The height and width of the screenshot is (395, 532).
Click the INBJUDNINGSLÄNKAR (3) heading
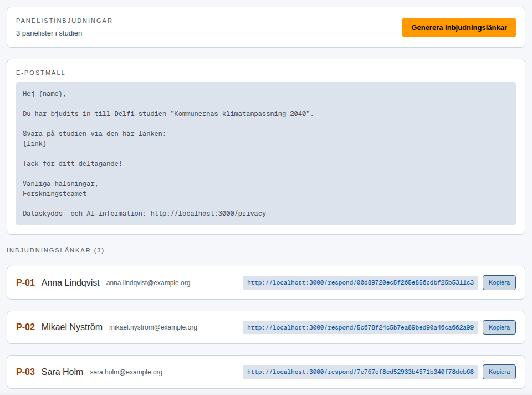tap(55, 250)
